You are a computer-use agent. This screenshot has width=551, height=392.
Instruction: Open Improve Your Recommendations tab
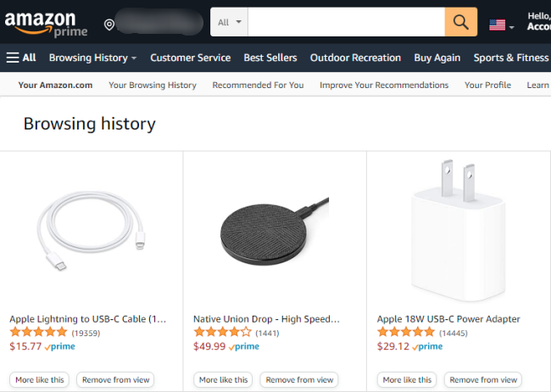pyautogui.click(x=384, y=85)
